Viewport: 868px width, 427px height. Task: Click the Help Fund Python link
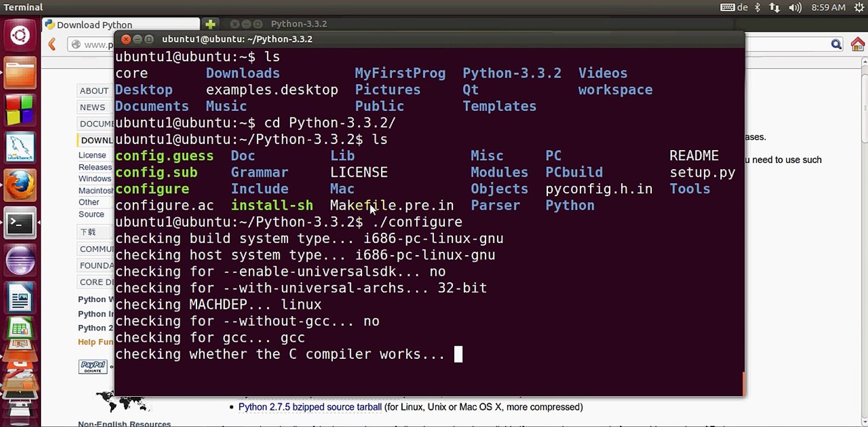click(96, 342)
